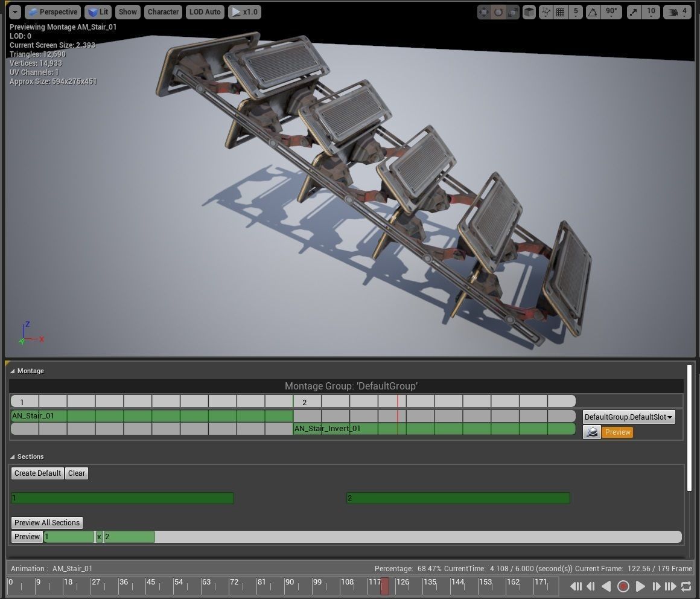Click the Triangles: 12,690 stat
Viewport: 700px width, 599px height.
pos(37,54)
